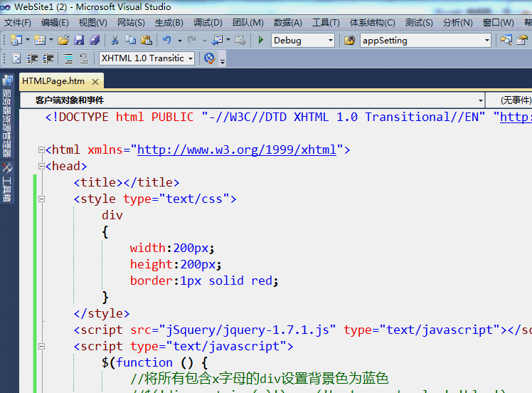This screenshot has height=393, width=532.
Task: Collapse the html element outline node
Action: point(41,150)
